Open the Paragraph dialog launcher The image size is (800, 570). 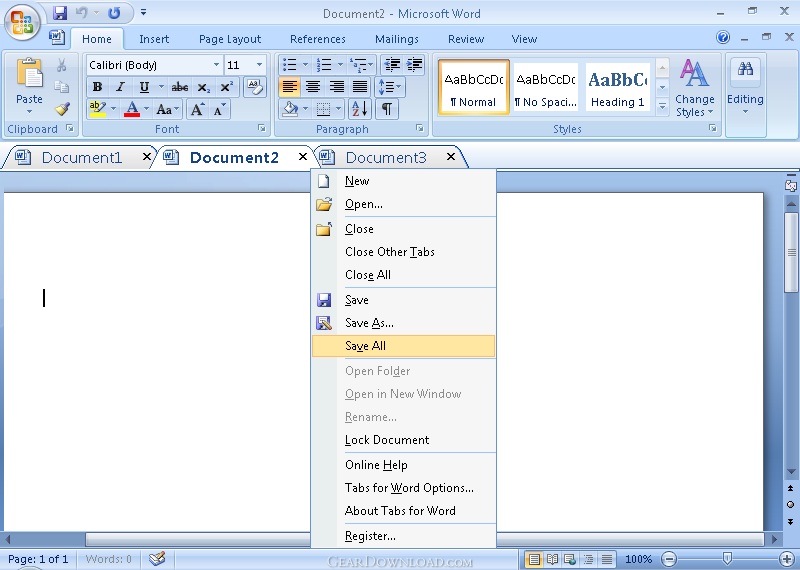point(420,129)
